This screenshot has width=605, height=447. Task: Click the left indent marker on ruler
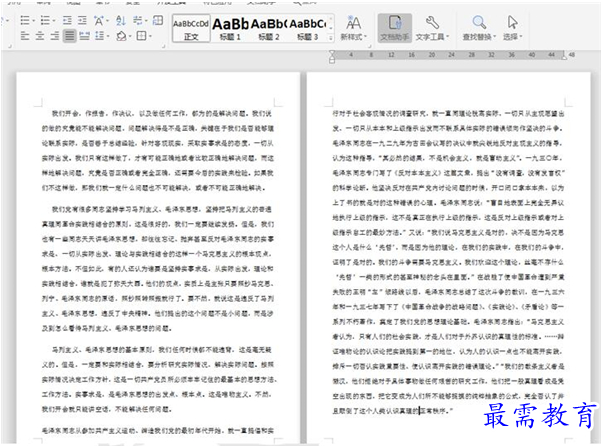332,60
